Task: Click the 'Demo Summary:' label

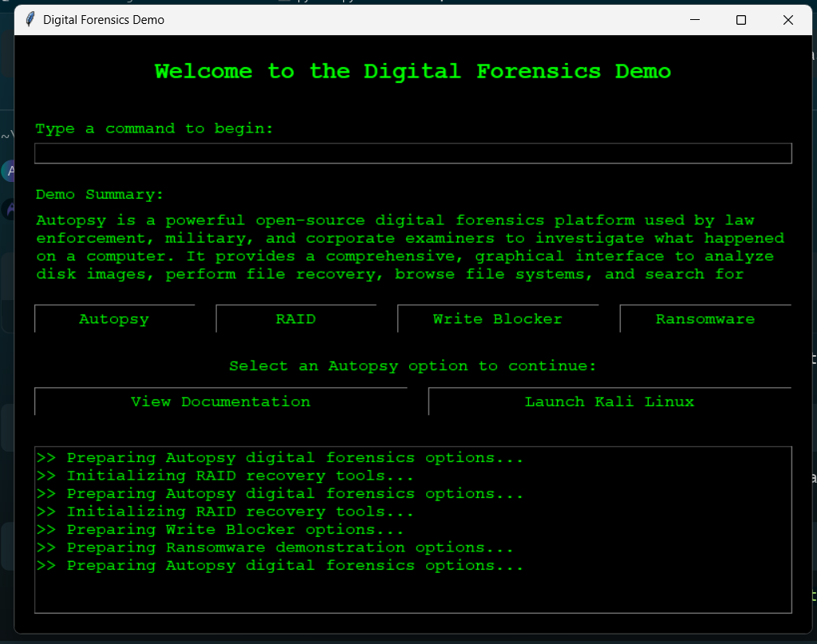Action: (100, 195)
